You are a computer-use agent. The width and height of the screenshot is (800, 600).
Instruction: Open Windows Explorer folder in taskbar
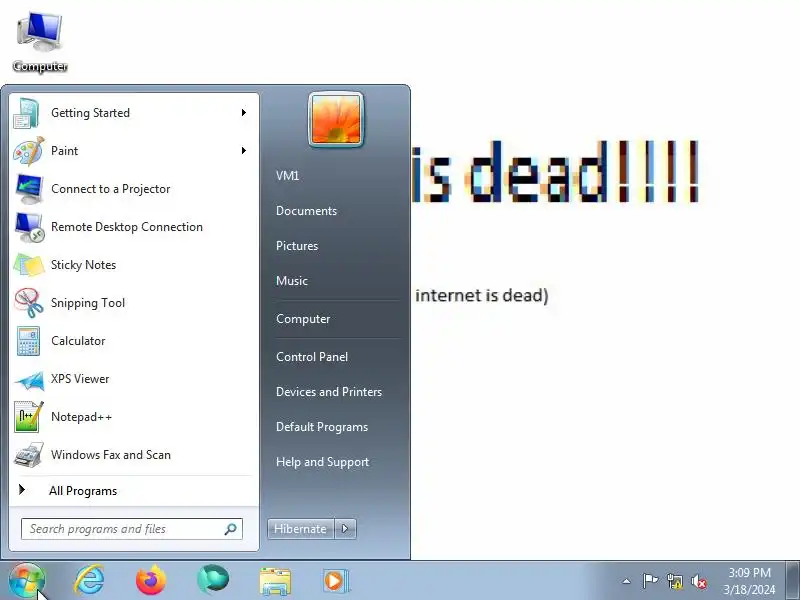pos(275,581)
